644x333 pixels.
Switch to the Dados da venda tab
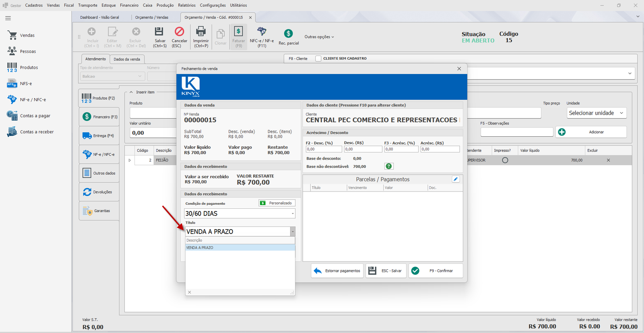click(127, 59)
